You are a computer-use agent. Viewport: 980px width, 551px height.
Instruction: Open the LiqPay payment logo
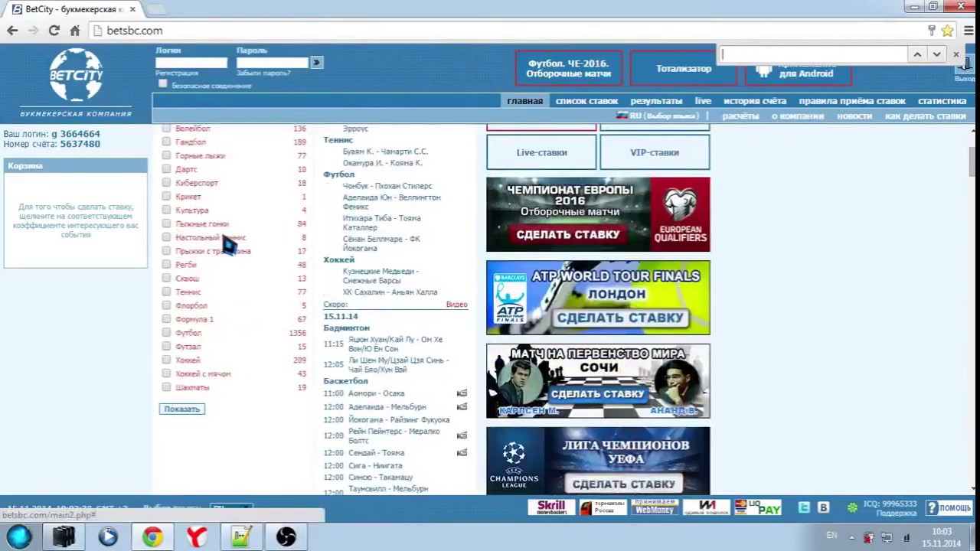click(x=758, y=507)
